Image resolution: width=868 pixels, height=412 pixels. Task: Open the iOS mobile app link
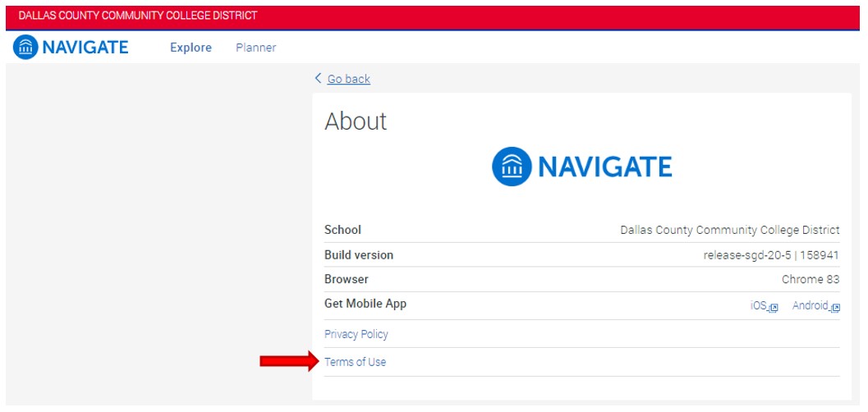[758, 305]
